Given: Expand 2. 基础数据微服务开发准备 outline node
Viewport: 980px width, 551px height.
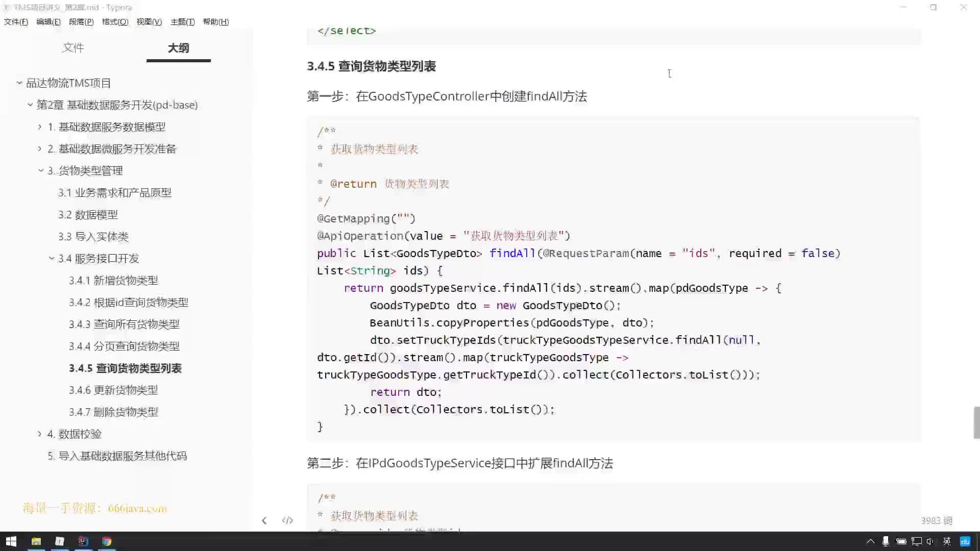Looking at the screenshot, I should click(x=40, y=148).
